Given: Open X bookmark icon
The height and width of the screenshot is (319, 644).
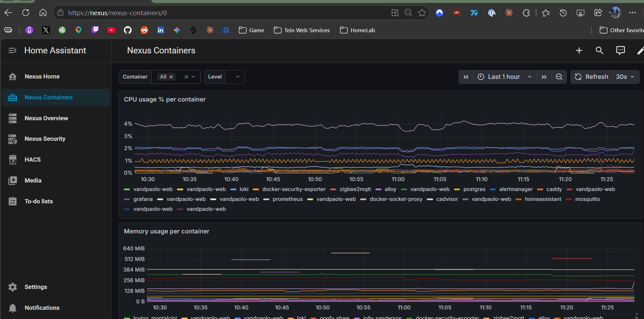Looking at the screenshot, I should pyautogui.click(x=46, y=30).
